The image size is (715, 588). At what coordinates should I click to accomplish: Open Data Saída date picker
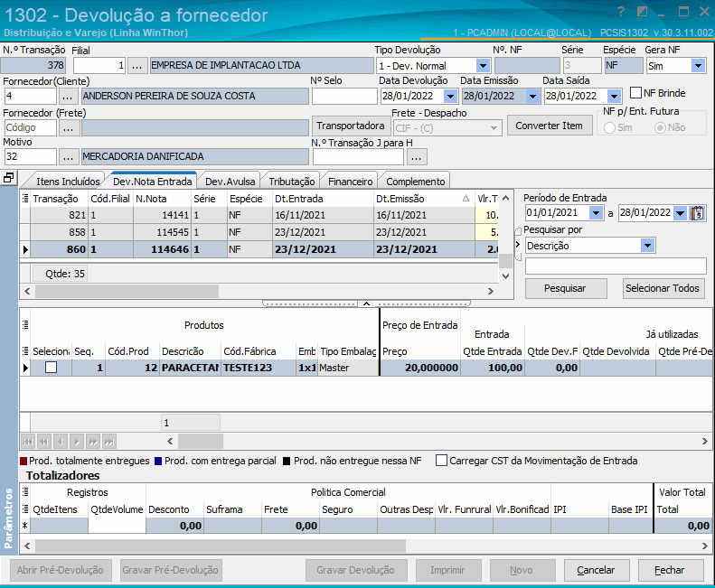615,96
